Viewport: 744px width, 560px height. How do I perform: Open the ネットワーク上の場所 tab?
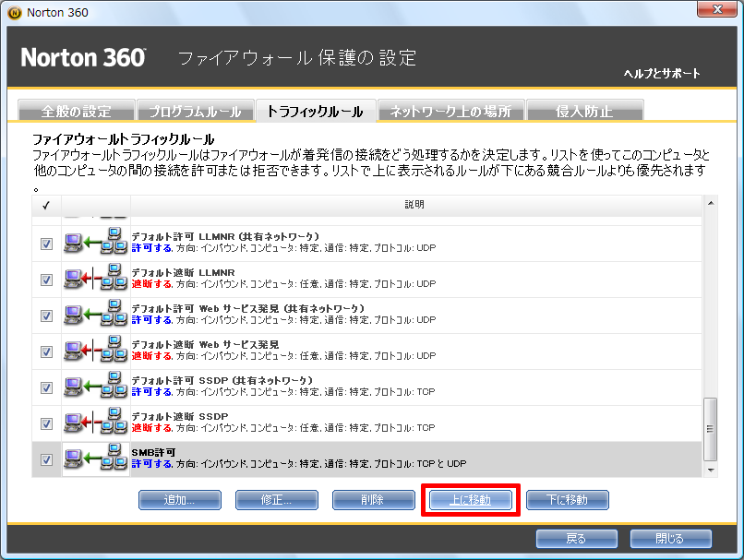pyautogui.click(x=450, y=112)
